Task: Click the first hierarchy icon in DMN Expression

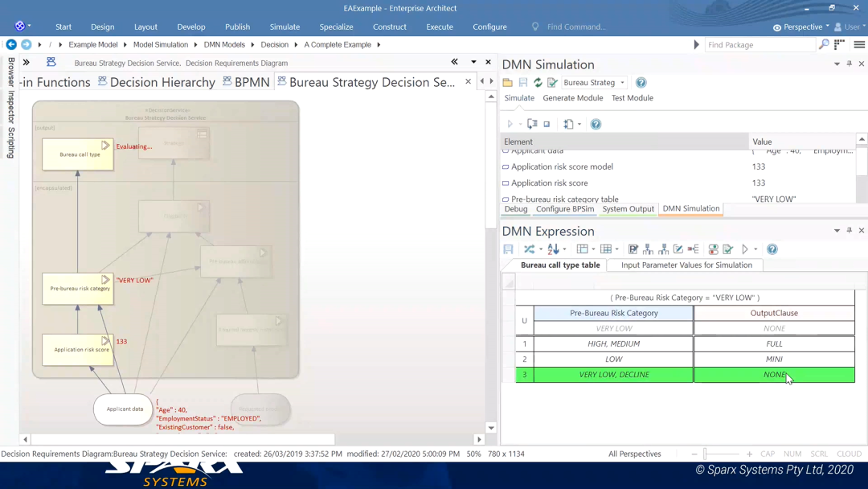Action: [x=648, y=249]
